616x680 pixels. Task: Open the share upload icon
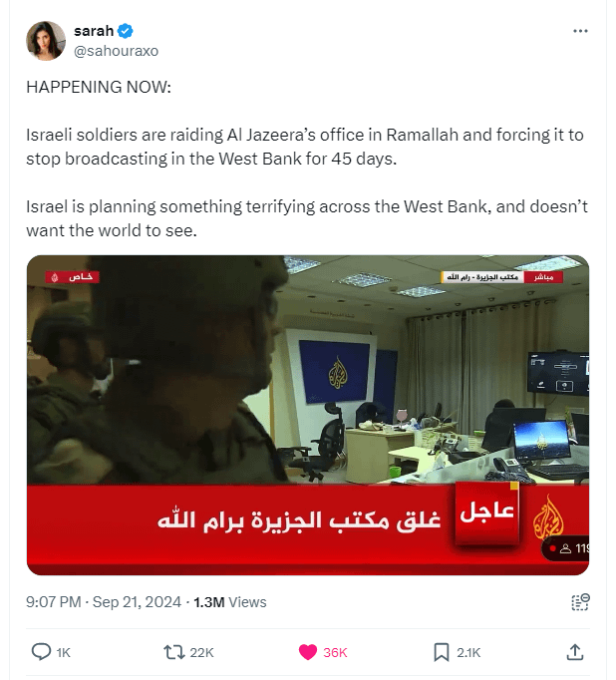(x=575, y=652)
